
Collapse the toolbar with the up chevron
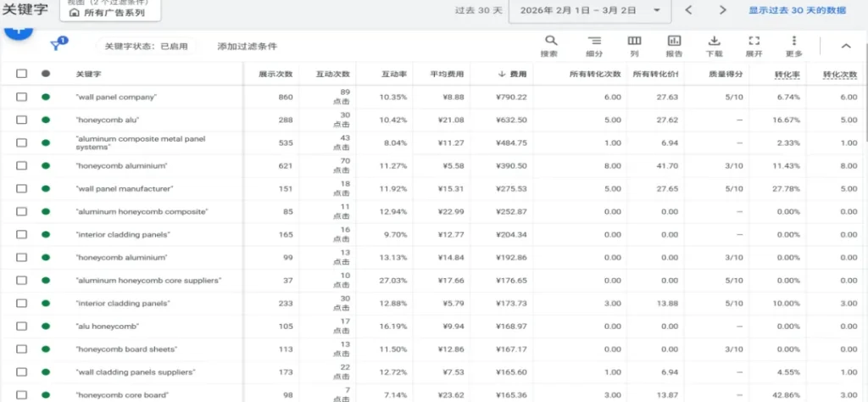coord(845,47)
